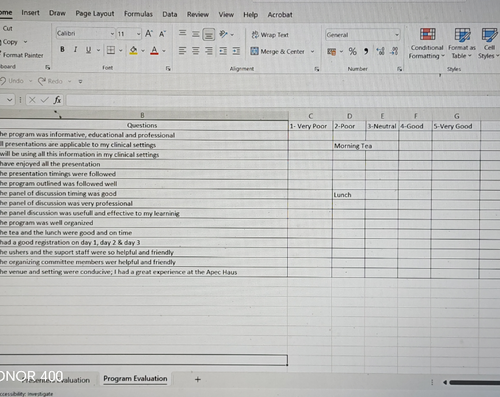Open the Formulas tab
This screenshot has width=500, height=397.
[138, 14]
